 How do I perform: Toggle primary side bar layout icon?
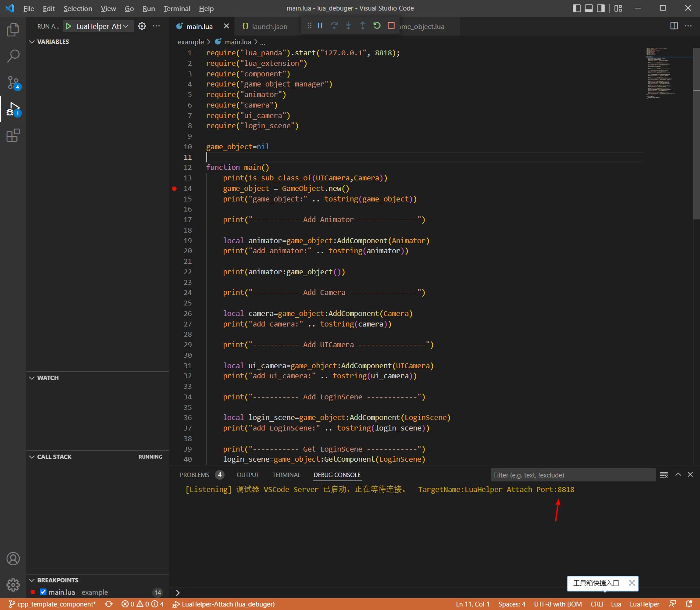coord(577,8)
